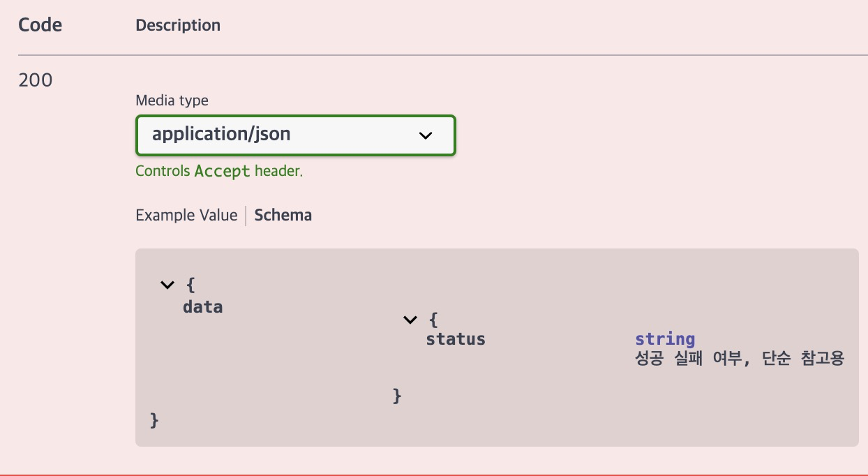Screen dimensions: 868x476
Task: Open the application/json media type dropdown
Action: point(295,135)
